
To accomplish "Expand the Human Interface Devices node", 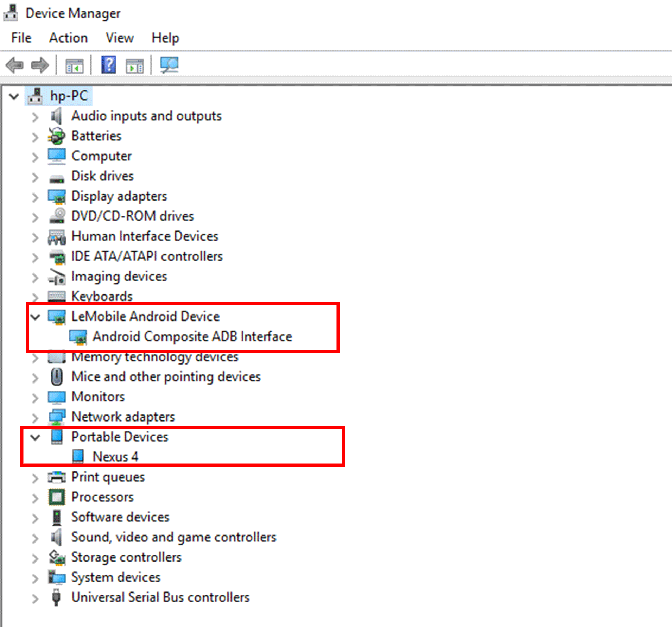I will click(35, 237).
